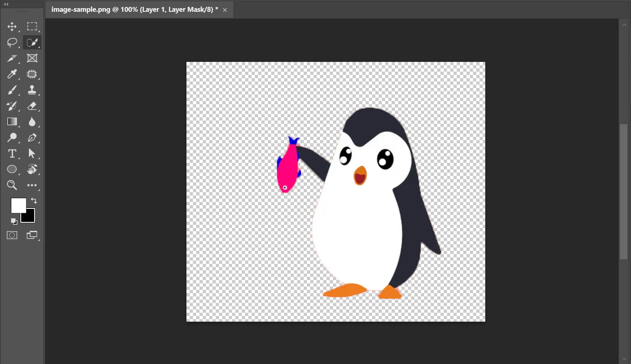This screenshot has width=631, height=364.
Task: Select the Lasso tool
Action: 12,42
